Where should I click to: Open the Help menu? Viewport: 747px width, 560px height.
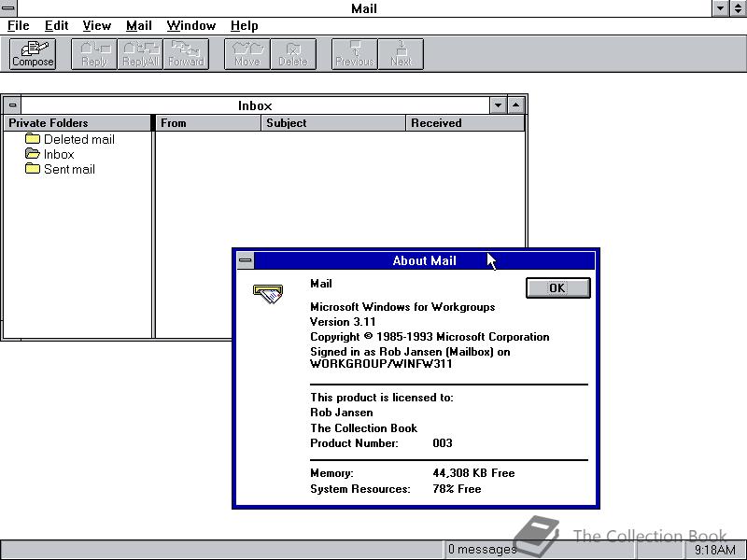tap(245, 26)
